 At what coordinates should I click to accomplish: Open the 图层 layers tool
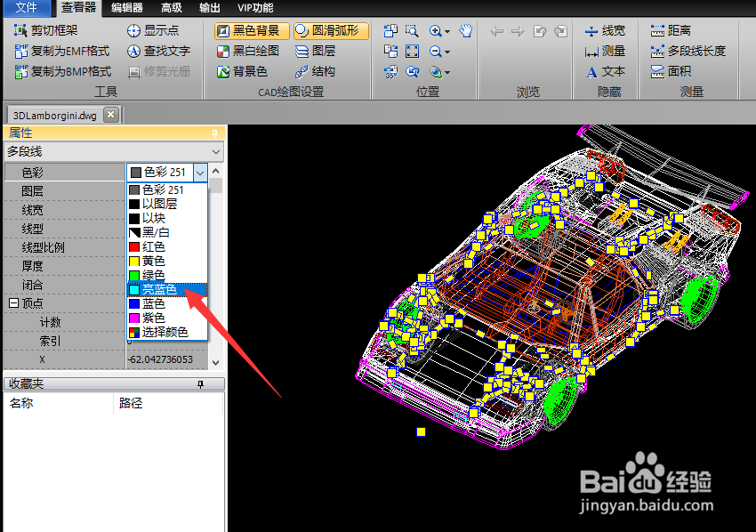316,51
